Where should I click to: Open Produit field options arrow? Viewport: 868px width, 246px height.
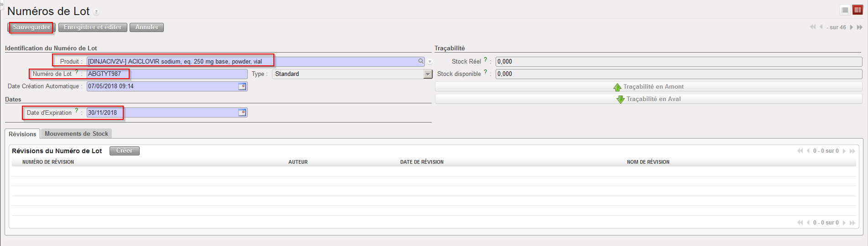(430, 62)
